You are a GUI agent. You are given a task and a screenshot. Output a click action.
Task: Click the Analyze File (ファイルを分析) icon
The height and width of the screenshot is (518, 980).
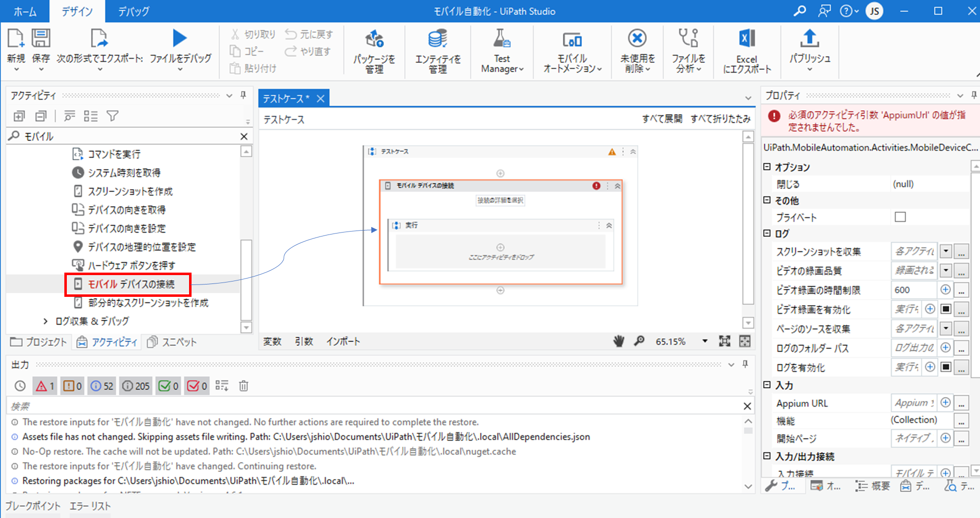(x=688, y=38)
